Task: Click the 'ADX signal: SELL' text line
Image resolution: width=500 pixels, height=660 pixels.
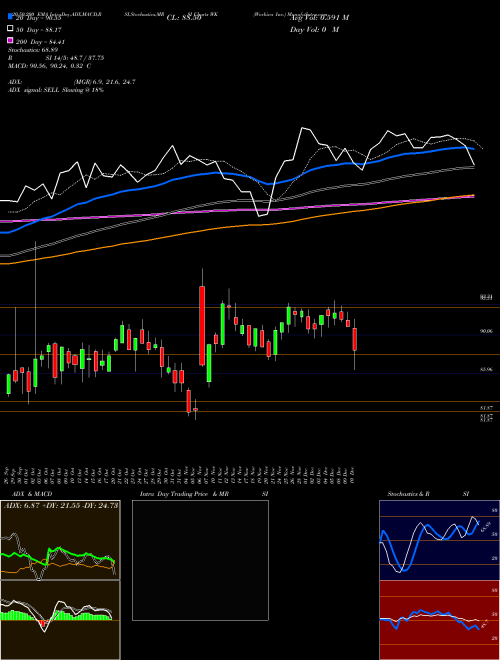Action: tap(56, 90)
